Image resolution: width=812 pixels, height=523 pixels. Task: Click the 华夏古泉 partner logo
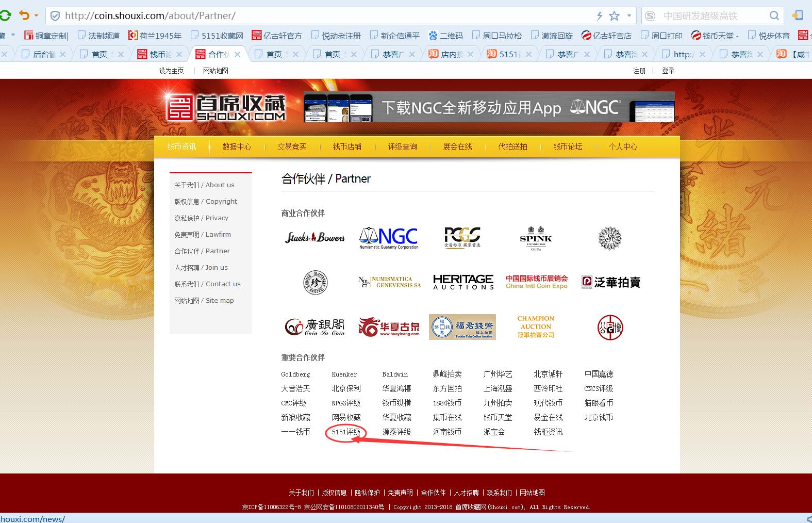pyautogui.click(x=389, y=327)
